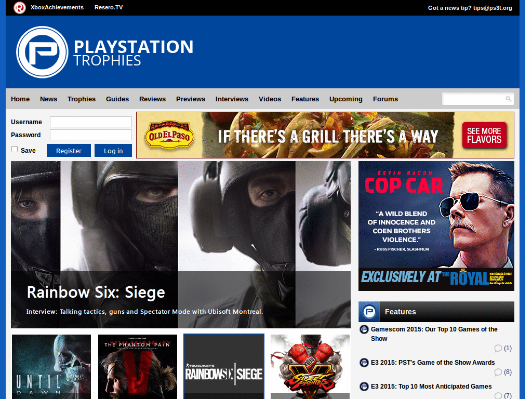
Task: Open the Upcoming games page
Action: pos(345,99)
